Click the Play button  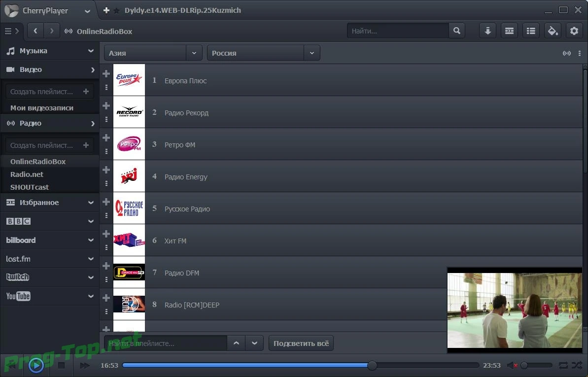[x=36, y=365]
